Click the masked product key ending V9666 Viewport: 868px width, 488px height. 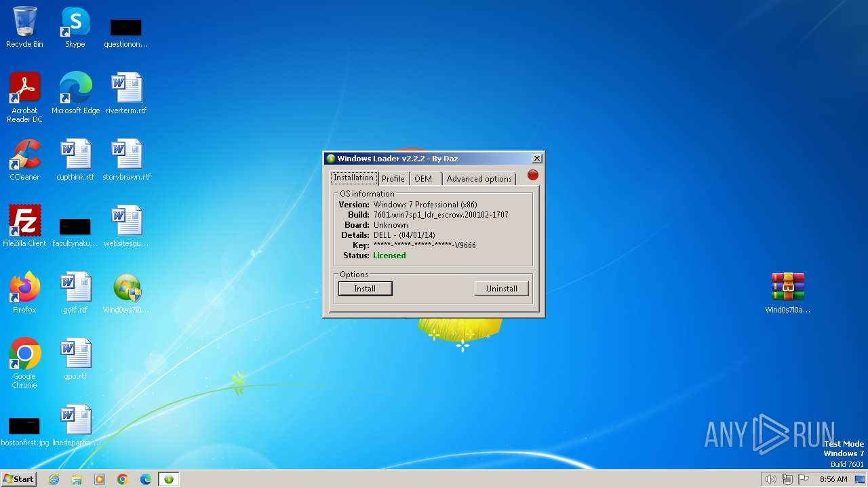click(x=425, y=245)
